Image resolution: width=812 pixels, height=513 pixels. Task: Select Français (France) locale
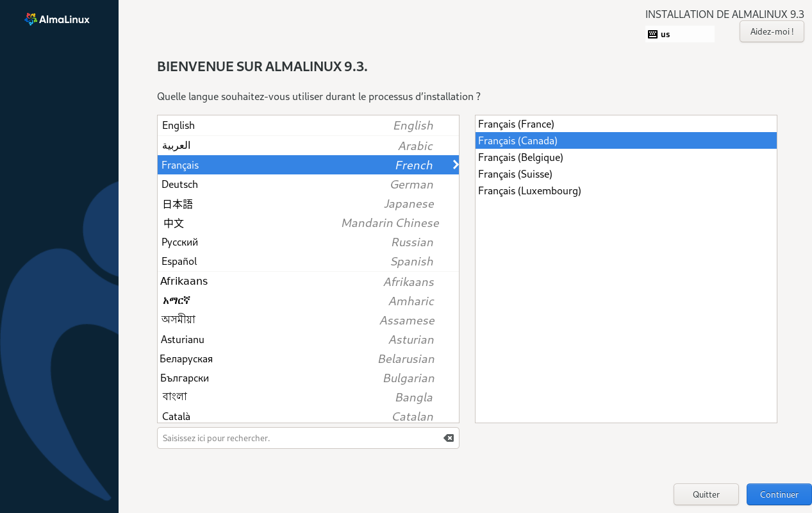point(626,124)
